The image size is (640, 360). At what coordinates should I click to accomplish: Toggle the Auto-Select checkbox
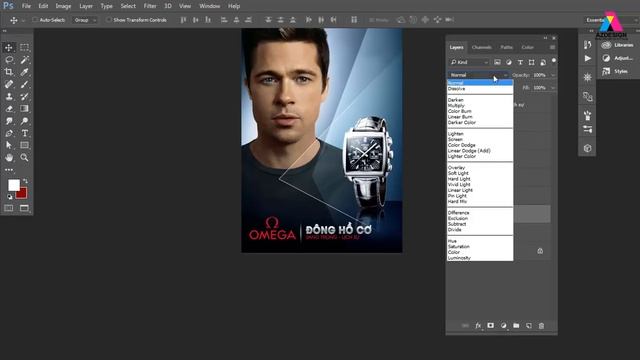coord(35,20)
